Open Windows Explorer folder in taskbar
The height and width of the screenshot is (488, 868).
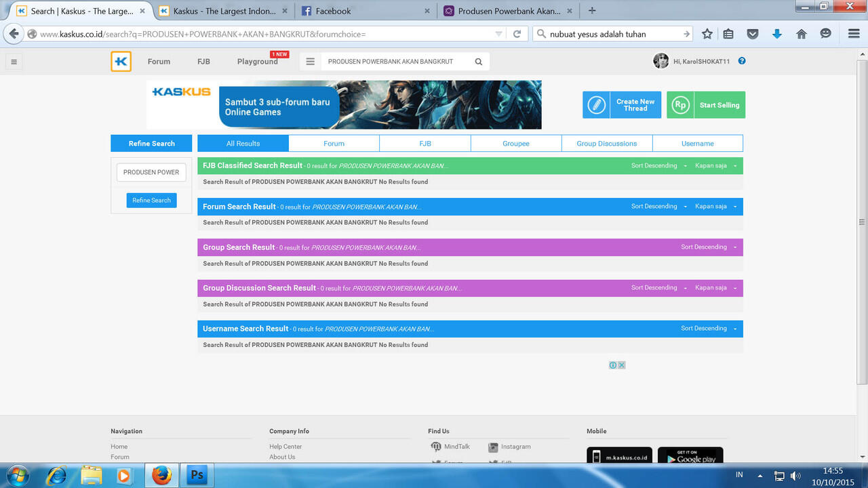91,475
